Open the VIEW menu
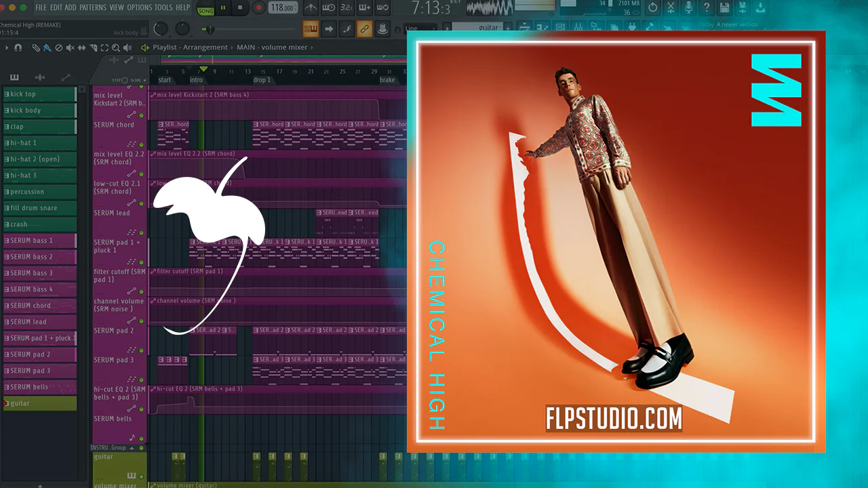Image resolution: width=868 pixels, height=488 pixels. (117, 7)
